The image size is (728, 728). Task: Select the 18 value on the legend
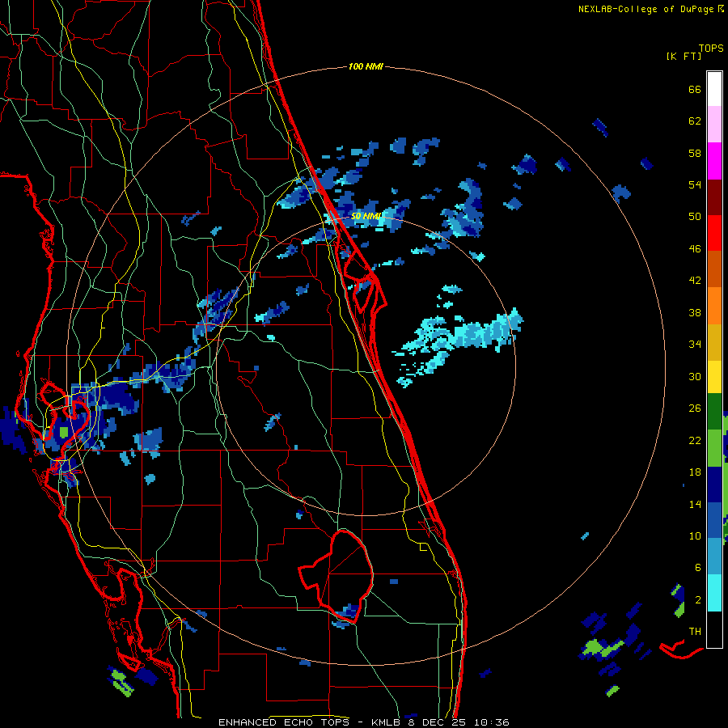pyautogui.click(x=695, y=472)
